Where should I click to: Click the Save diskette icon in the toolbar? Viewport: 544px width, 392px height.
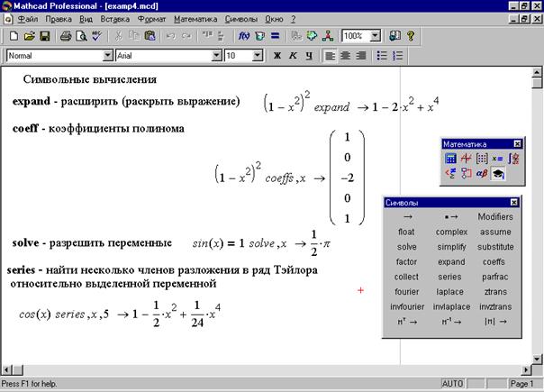45,36
